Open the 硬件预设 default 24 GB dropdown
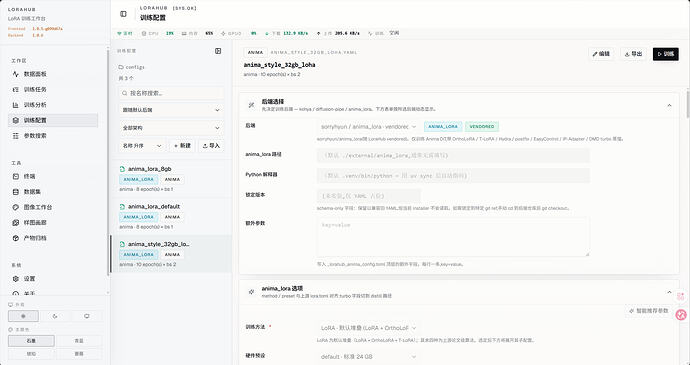690x365 pixels. coord(368,357)
